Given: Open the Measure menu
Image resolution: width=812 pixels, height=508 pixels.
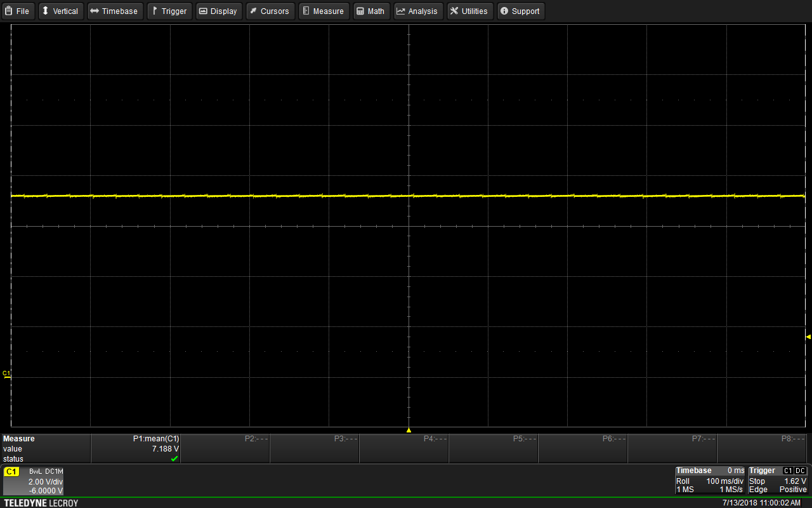Looking at the screenshot, I should click(324, 11).
